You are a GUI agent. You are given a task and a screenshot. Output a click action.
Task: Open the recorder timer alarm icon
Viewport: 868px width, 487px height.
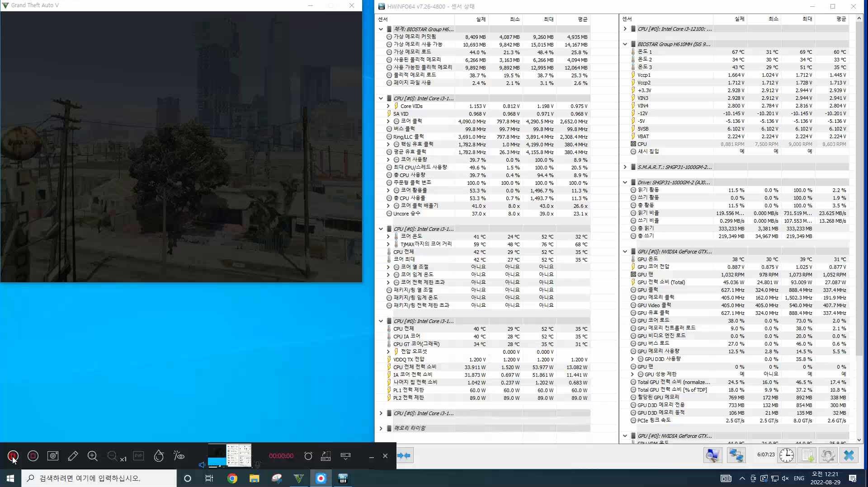[x=308, y=456]
